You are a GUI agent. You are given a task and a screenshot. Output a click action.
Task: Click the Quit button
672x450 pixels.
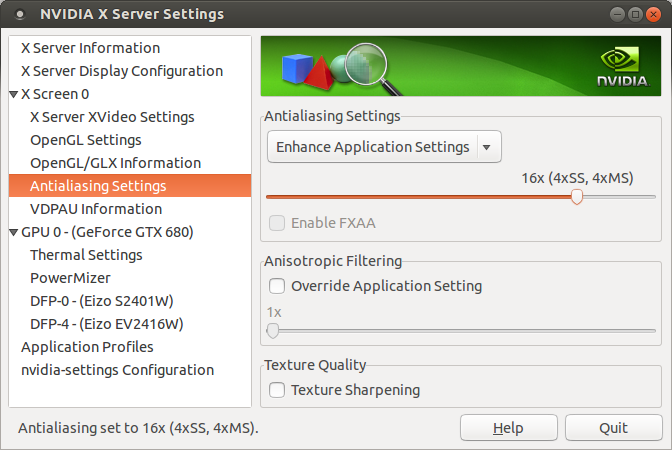point(614,428)
